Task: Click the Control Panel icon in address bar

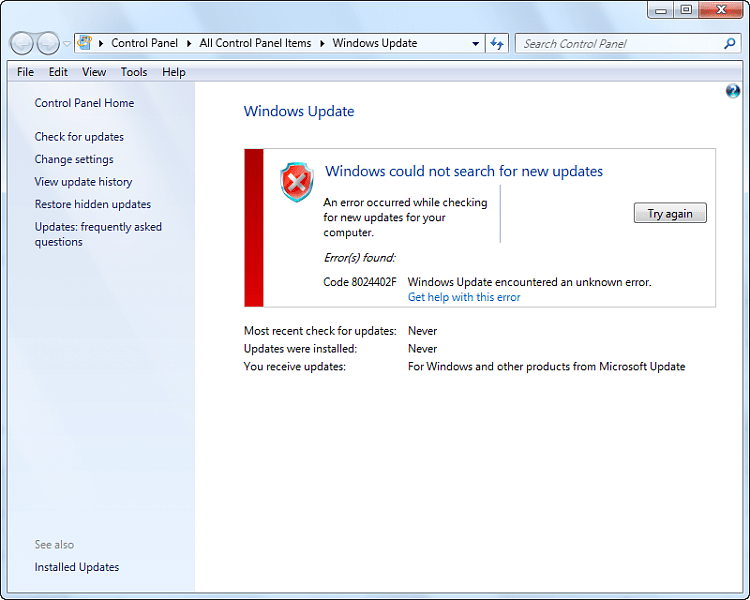Action: [85, 43]
